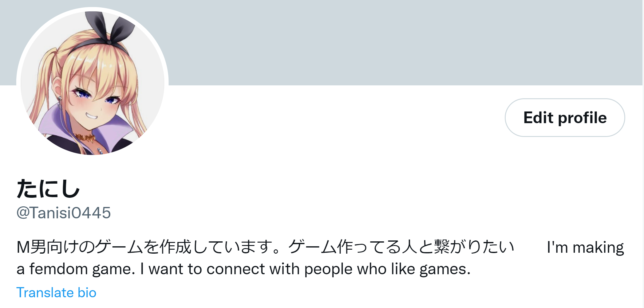
Task: Click the Translate bio link
Action: point(56,293)
